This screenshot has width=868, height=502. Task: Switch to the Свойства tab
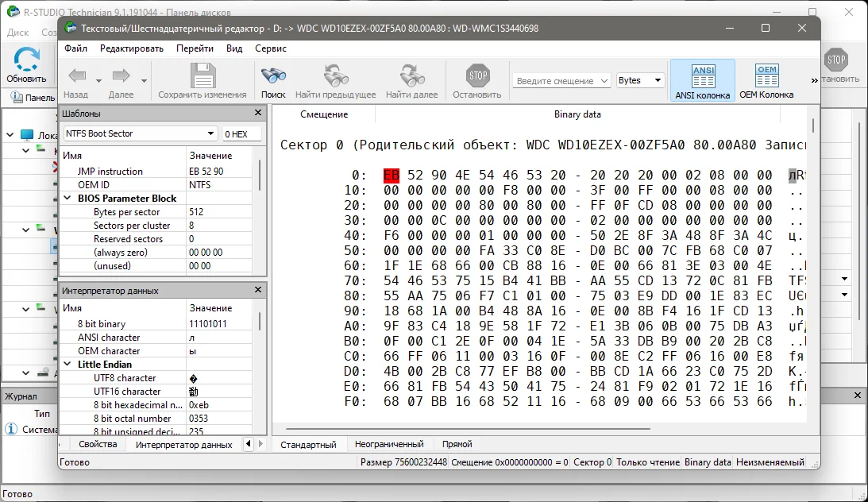click(x=98, y=444)
